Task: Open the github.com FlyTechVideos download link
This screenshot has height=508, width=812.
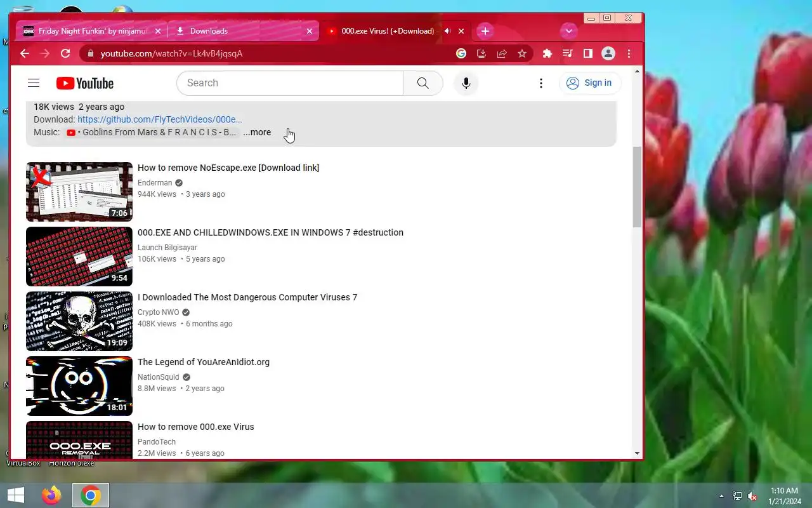Action: (160, 119)
